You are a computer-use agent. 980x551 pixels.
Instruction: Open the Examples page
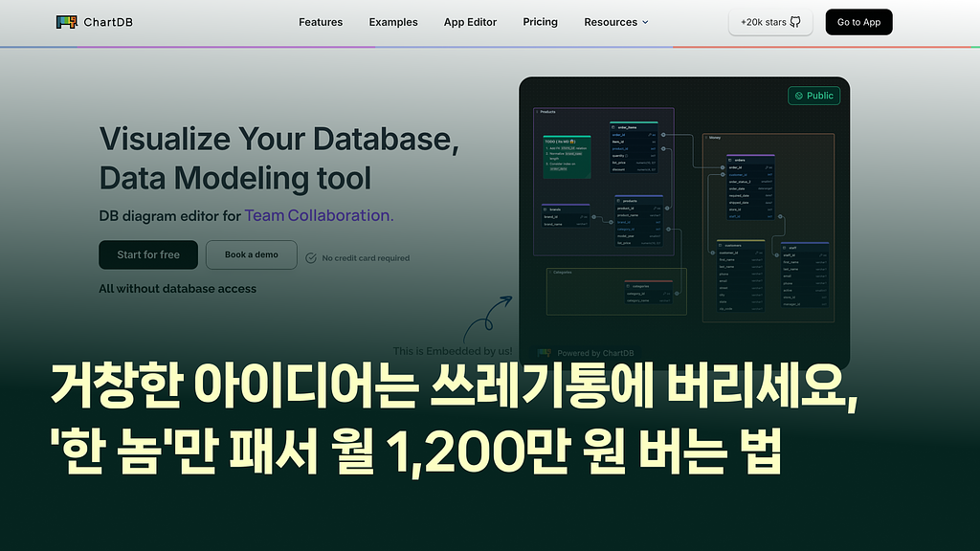click(x=393, y=22)
